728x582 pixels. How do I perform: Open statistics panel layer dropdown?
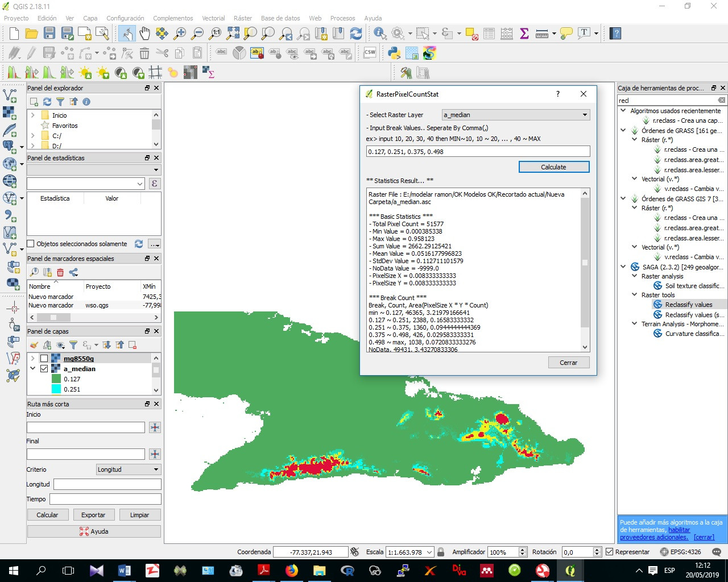click(94, 169)
